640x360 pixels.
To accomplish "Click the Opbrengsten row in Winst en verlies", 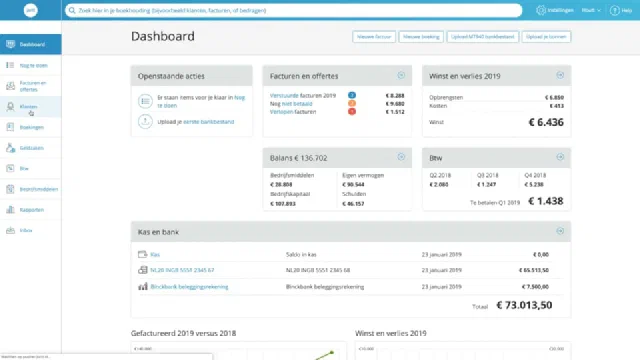I will click(x=496, y=98).
